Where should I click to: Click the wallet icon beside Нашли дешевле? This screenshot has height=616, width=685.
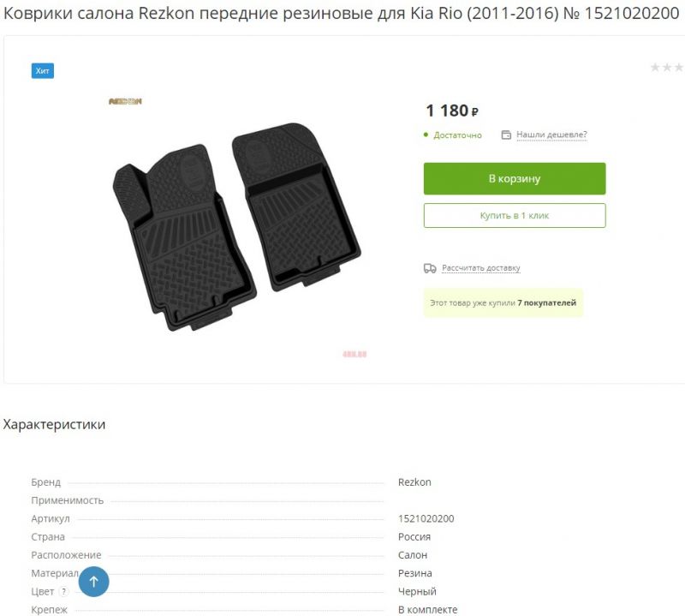(506, 135)
